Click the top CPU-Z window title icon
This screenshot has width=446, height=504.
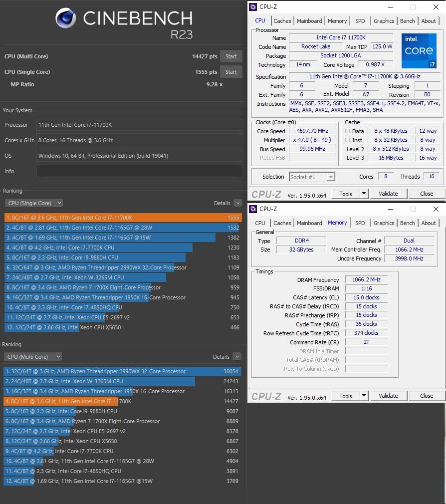pyautogui.click(x=253, y=7)
